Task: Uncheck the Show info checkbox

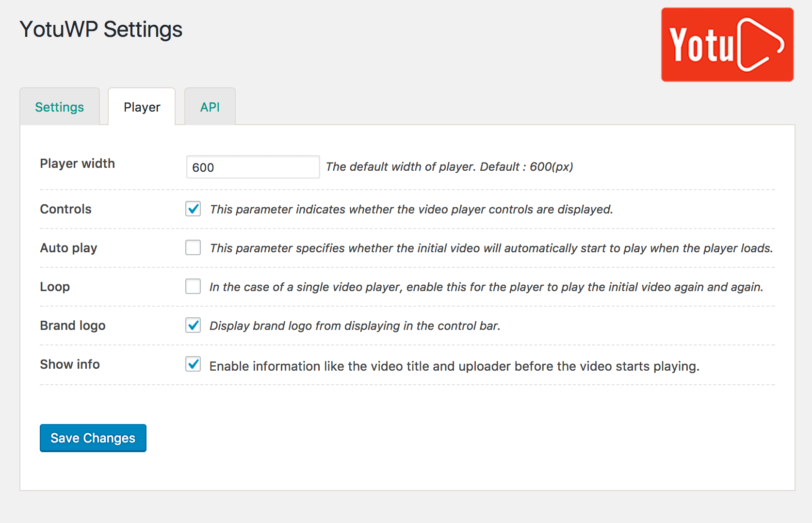Action: (193, 364)
